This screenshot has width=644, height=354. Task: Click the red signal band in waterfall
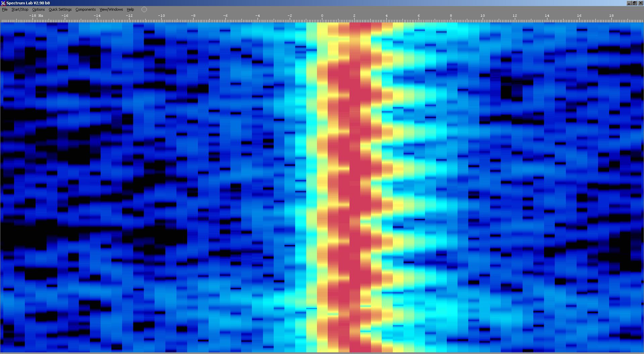coord(349,168)
